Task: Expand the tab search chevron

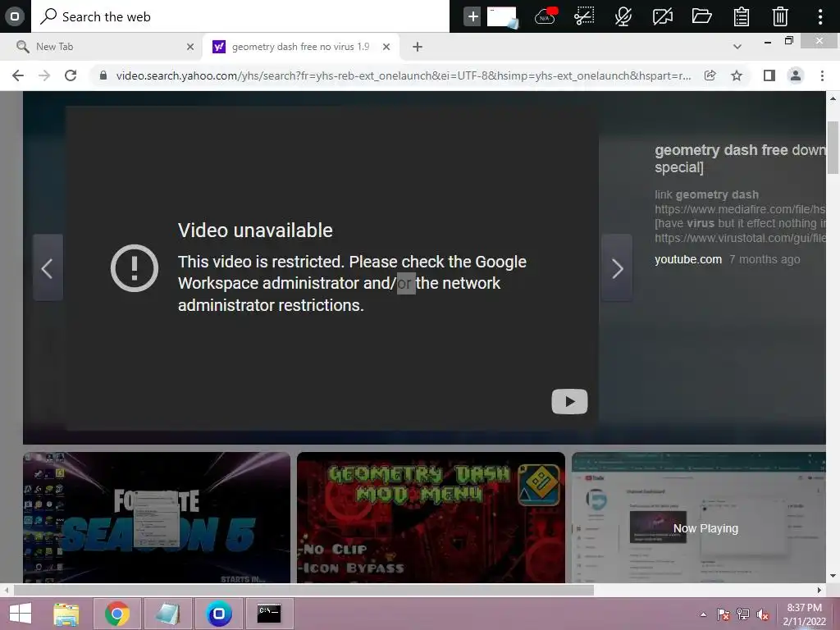Action: coord(737,47)
